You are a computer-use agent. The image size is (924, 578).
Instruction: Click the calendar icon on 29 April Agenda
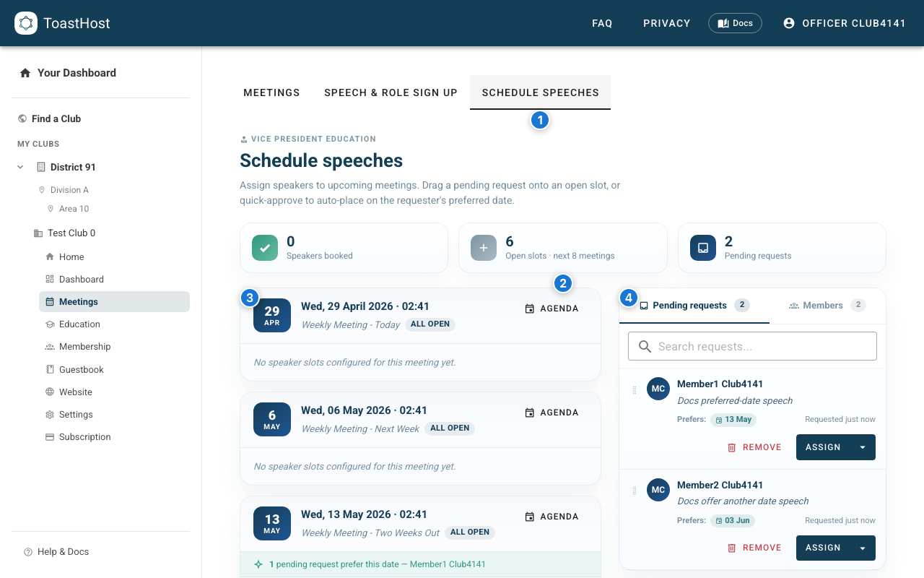530,309
